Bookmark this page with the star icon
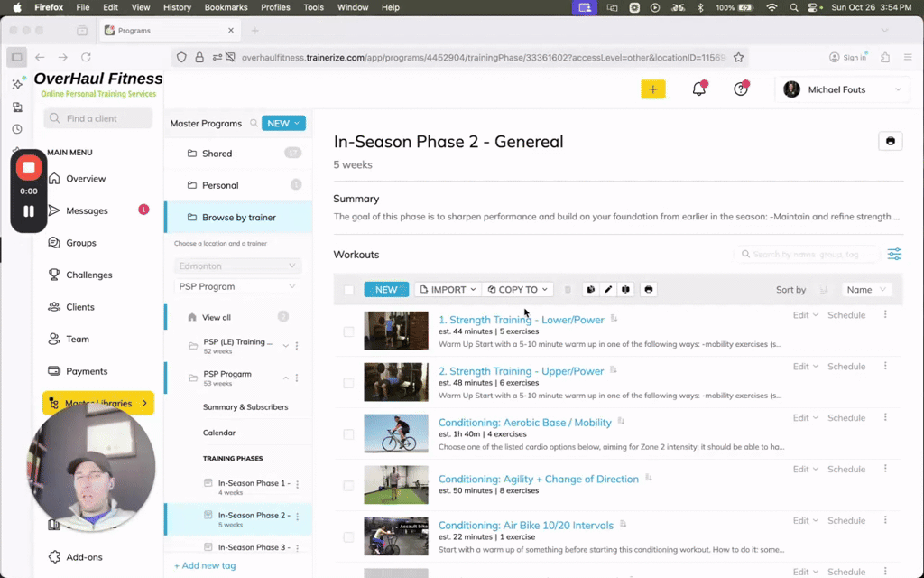924x578 pixels. pos(738,57)
